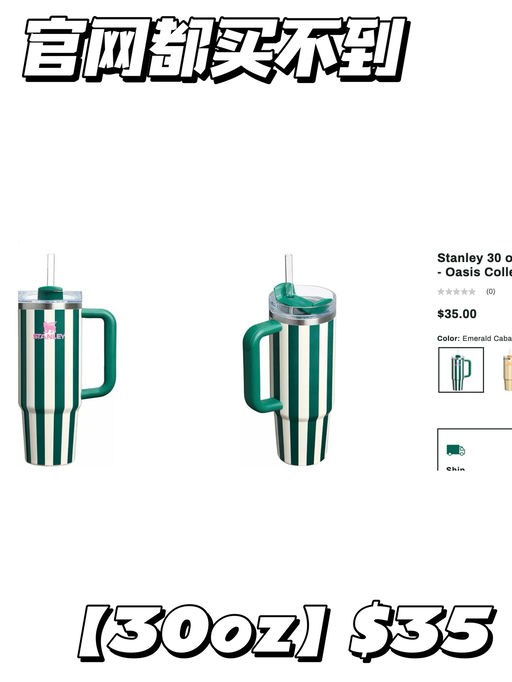The height and width of the screenshot is (682, 512).
Task: Choose the Ship delivery option box
Action: tap(475, 449)
